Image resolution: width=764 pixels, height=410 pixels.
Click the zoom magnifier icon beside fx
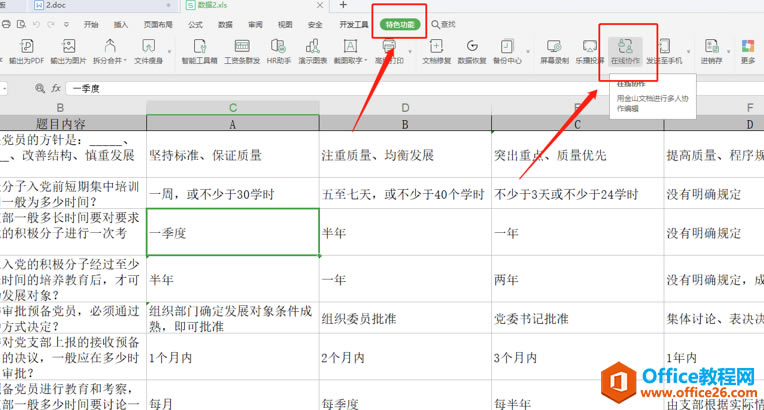40,88
